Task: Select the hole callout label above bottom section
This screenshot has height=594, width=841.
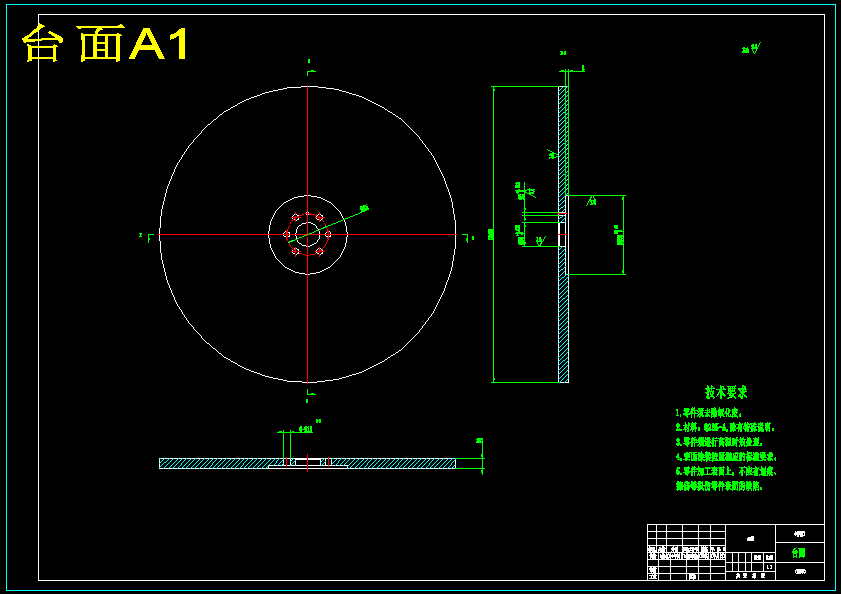Action: (x=305, y=429)
